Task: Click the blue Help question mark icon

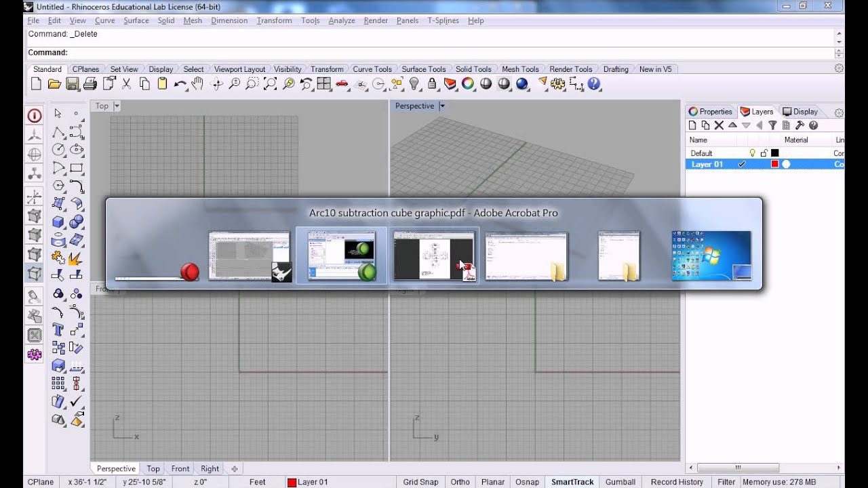Action: pyautogui.click(x=594, y=84)
